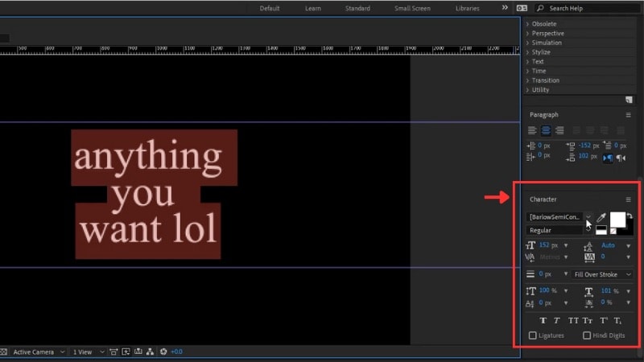Open the font size presets arrow
The image size is (644, 362).
click(566, 245)
